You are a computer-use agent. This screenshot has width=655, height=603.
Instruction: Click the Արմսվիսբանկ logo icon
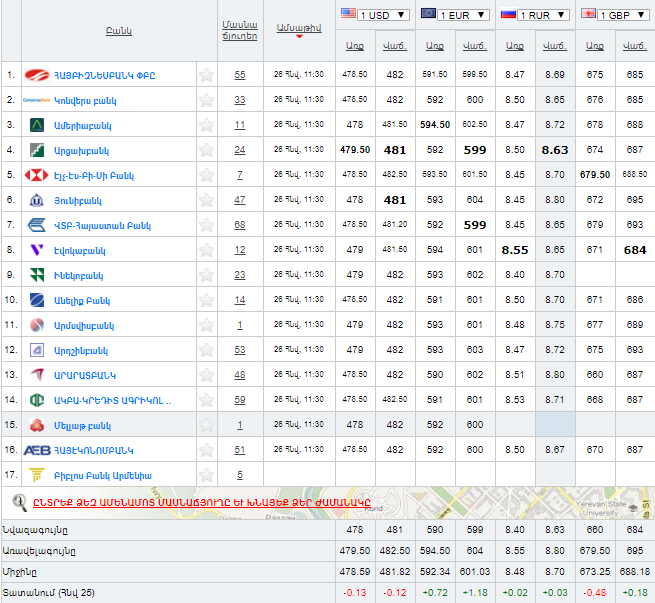[x=37, y=325]
